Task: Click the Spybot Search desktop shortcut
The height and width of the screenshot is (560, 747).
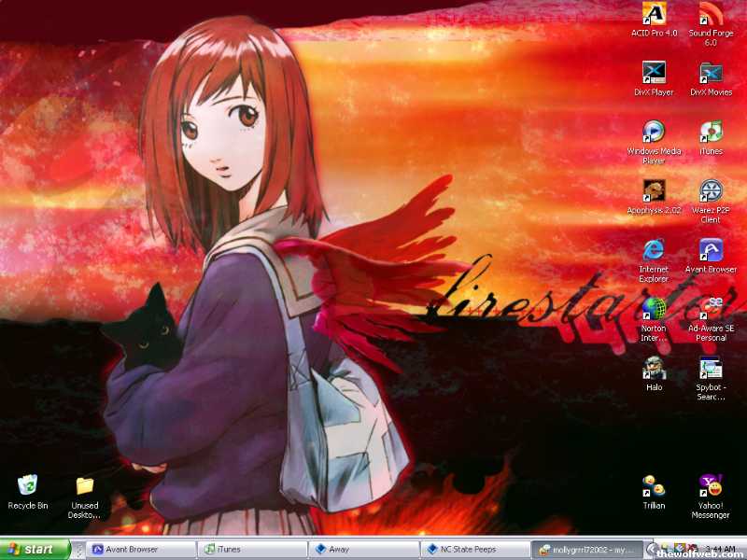Action: (x=711, y=379)
